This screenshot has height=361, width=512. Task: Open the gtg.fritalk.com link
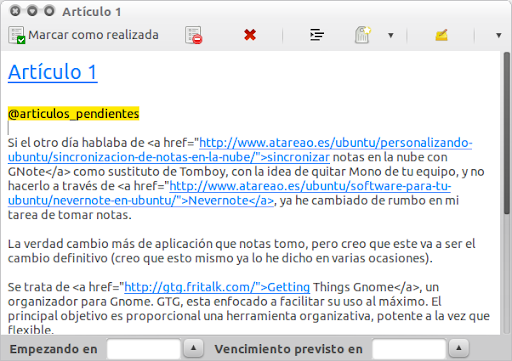(x=217, y=287)
